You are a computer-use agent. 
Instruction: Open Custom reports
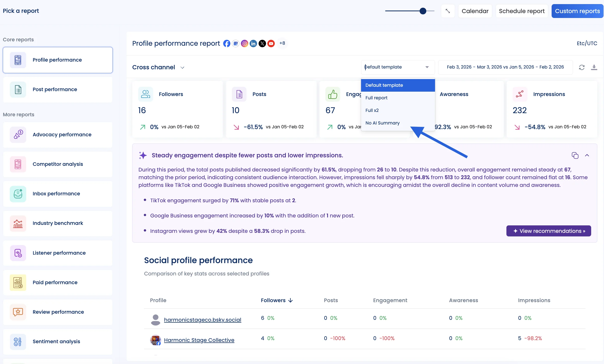coord(577,11)
